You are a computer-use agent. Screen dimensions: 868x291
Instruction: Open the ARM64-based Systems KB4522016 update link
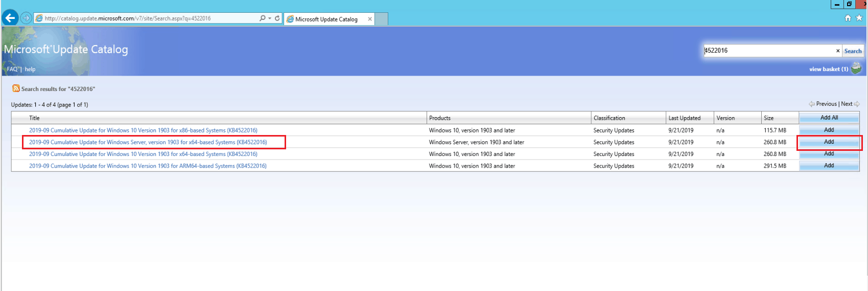coord(148,166)
